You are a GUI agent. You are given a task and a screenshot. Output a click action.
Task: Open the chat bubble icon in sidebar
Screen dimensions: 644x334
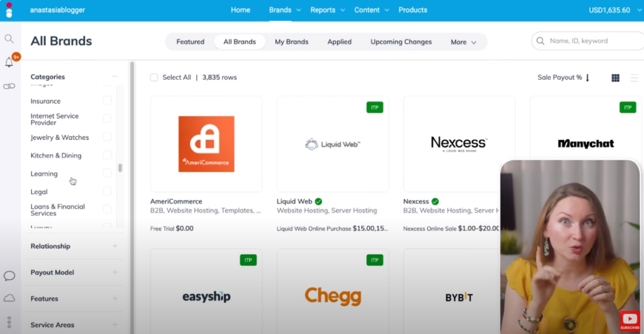coord(9,276)
